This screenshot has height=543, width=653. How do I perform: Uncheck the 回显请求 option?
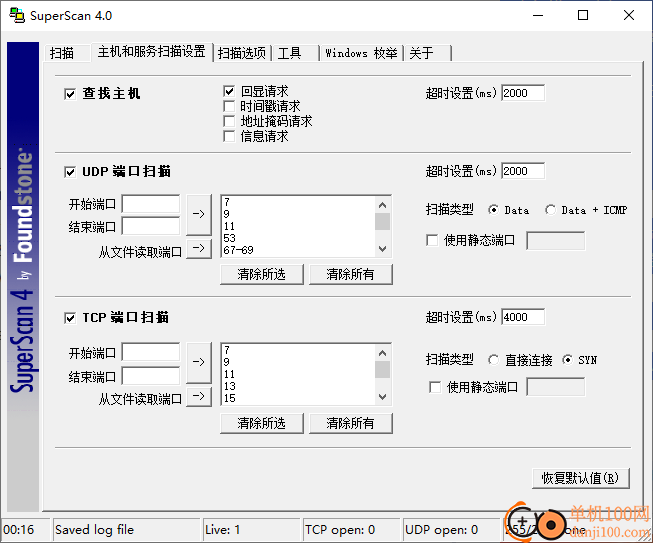pos(229,91)
